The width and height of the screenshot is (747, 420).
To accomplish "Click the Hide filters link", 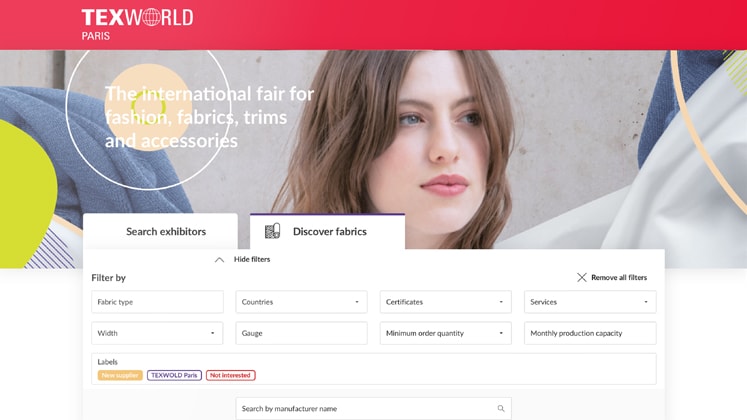I will [x=252, y=259].
